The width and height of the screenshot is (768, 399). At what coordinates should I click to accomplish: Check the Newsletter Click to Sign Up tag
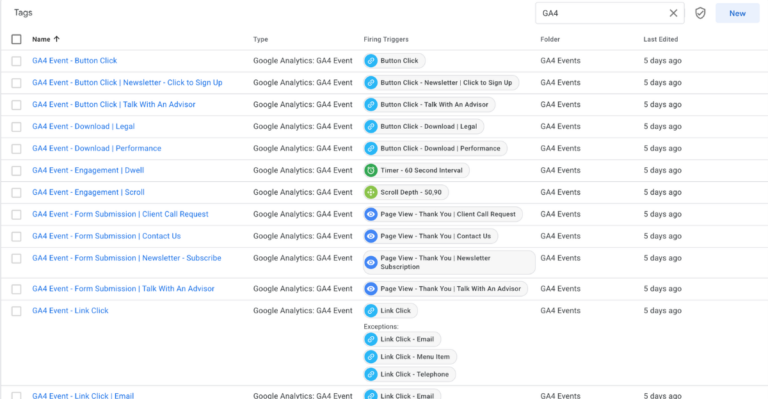point(16,83)
